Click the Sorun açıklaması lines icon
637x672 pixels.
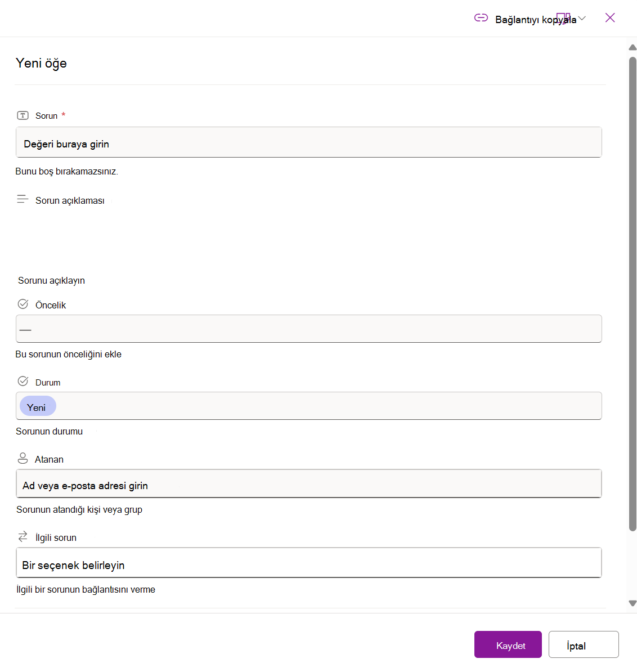tap(23, 199)
